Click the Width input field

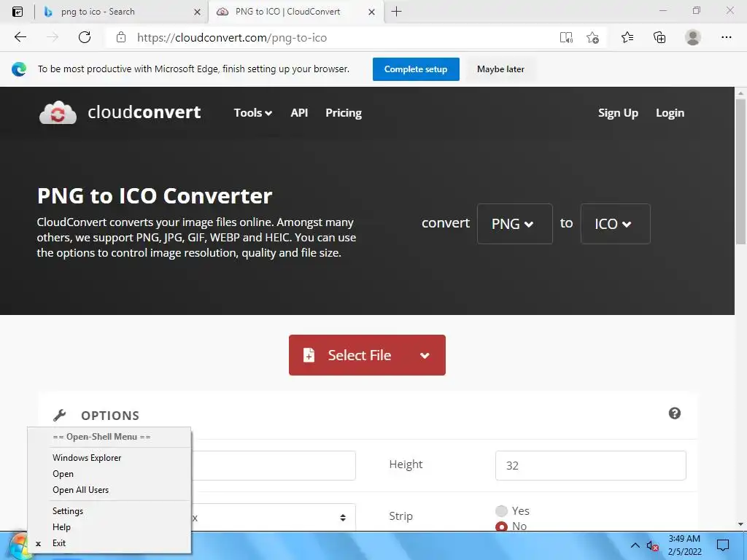274,465
